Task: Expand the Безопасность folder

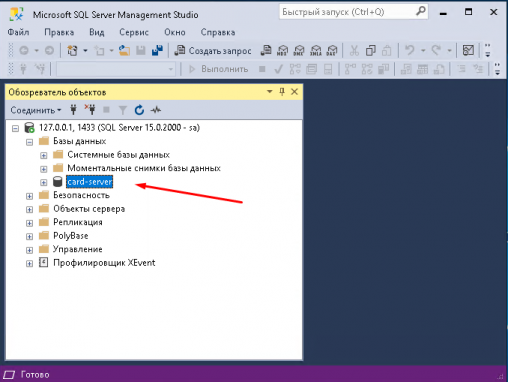Action: pos(29,196)
